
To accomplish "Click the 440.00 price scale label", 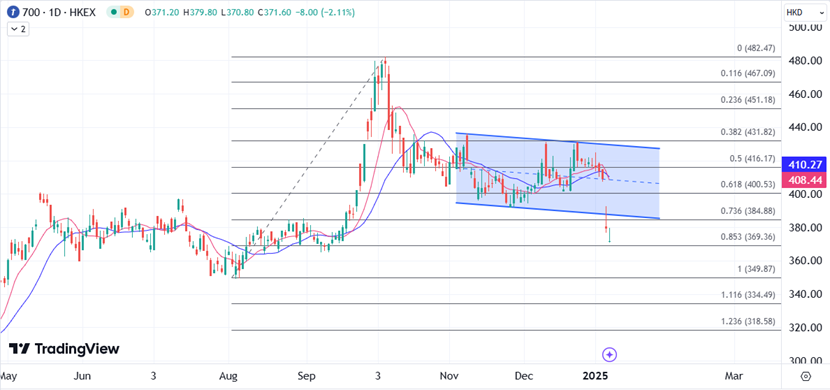I will [x=804, y=128].
